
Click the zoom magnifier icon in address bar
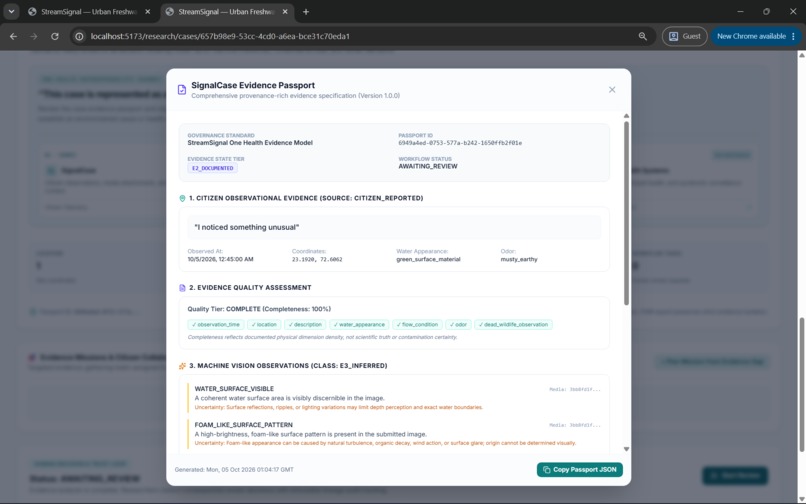643,36
